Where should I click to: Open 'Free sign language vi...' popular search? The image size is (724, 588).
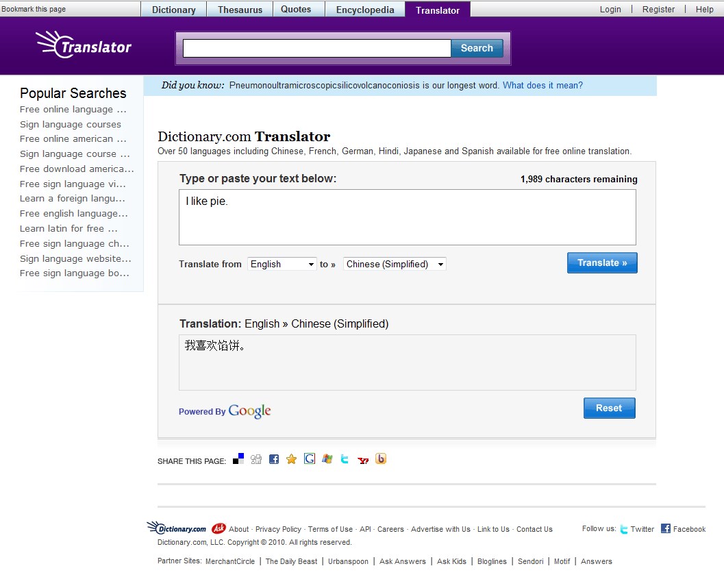[x=73, y=184]
